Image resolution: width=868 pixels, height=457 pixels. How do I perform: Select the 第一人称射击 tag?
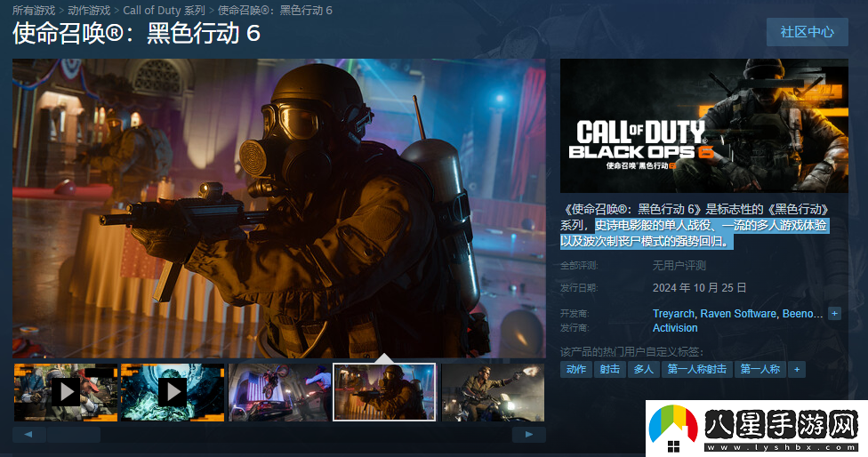coord(696,369)
